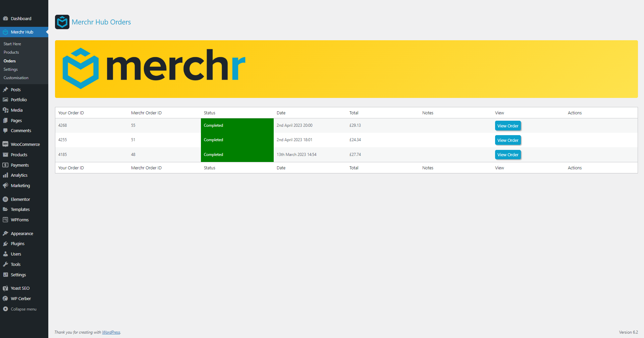Open the Start Here submenu item
Viewport: 644px width, 338px height.
pyautogui.click(x=12, y=44)
